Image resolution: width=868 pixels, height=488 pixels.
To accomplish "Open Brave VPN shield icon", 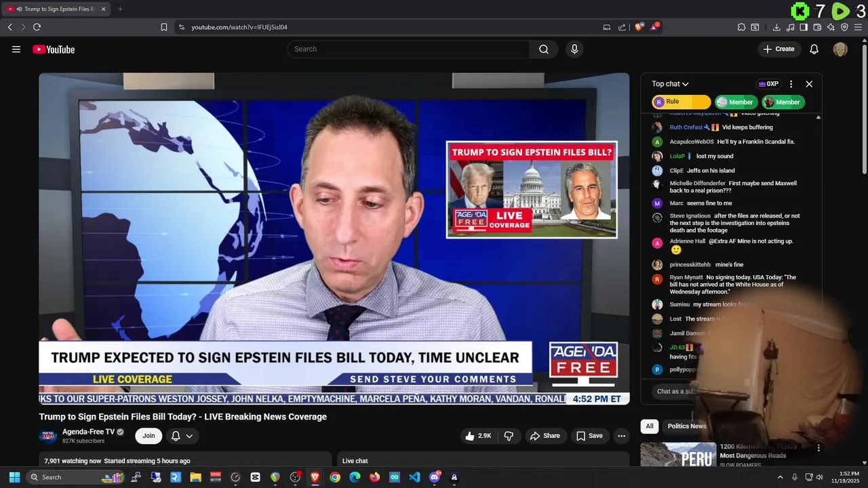I will coord(844,27).
